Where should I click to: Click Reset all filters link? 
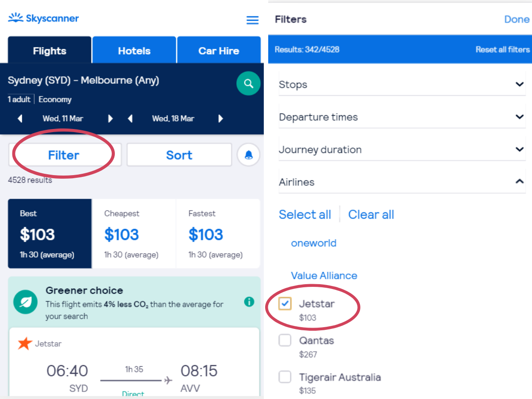[502, 50]
